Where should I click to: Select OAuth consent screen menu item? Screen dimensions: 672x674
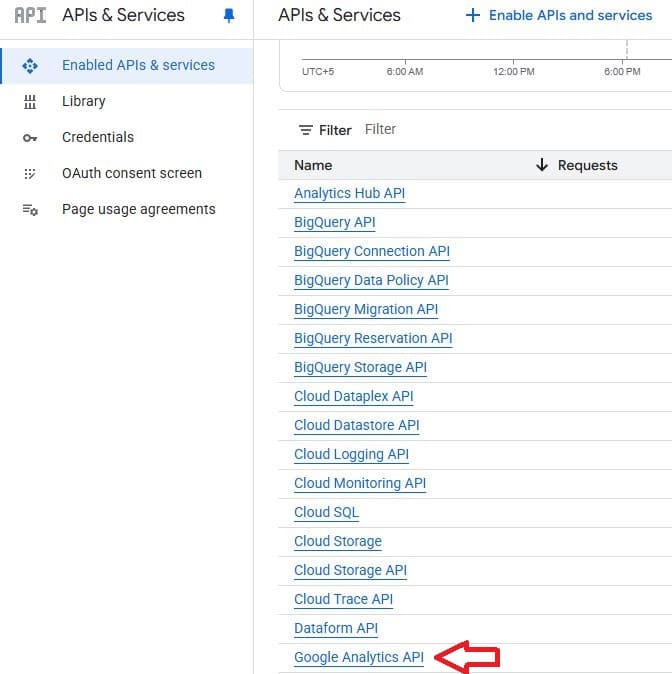pos(132,173)
